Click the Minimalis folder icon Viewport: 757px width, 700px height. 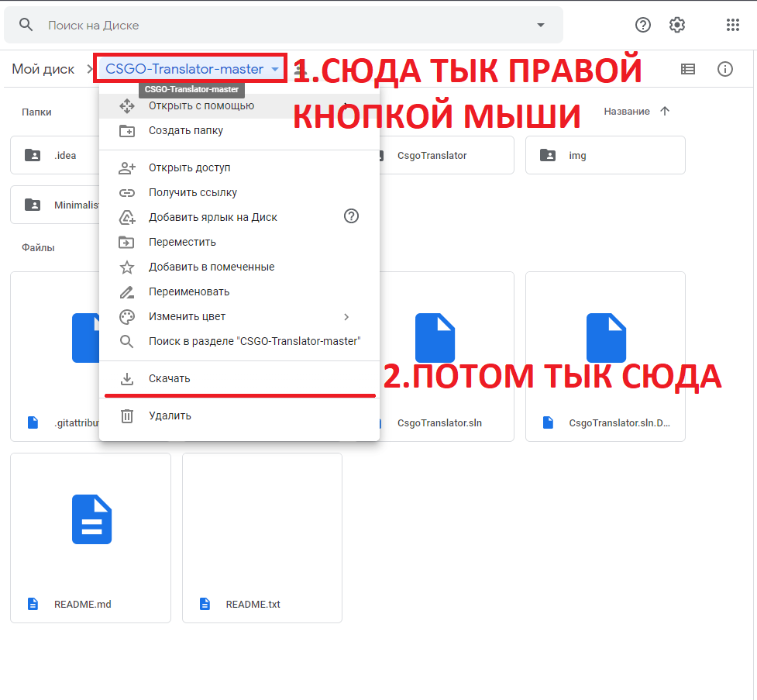tap(33, 205)
